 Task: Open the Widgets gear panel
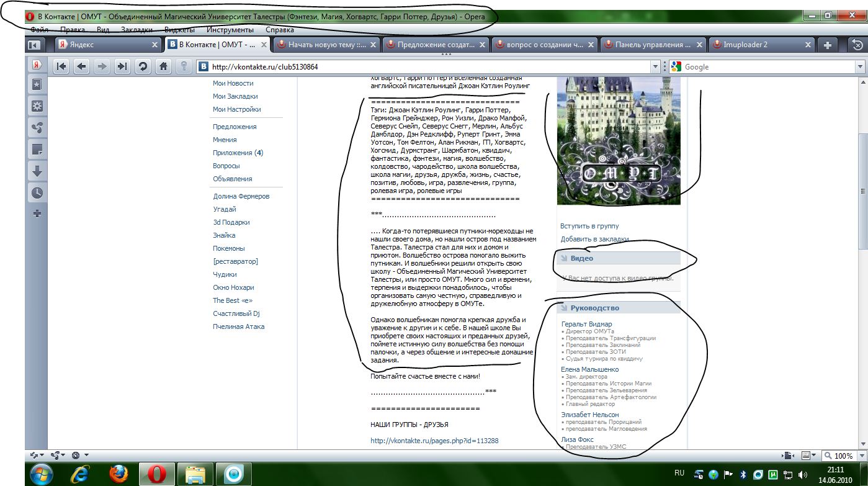[x=37, y=106]
